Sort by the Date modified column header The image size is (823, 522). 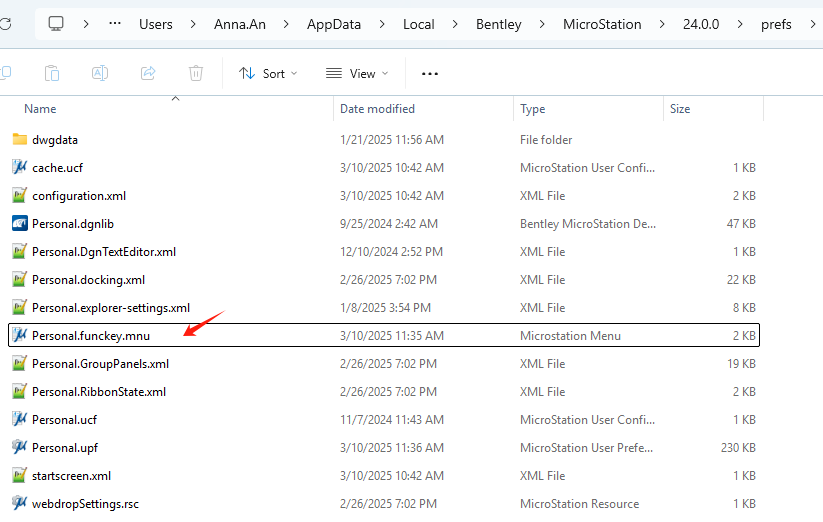[377, 109]
